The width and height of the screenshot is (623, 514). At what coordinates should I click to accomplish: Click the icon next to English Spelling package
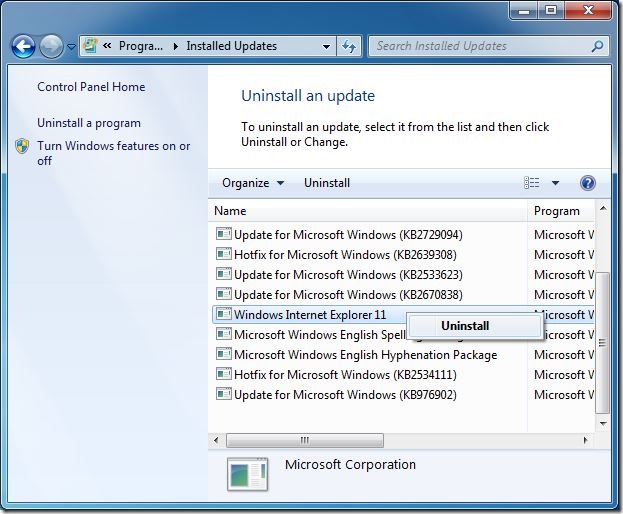pos(224,334)
